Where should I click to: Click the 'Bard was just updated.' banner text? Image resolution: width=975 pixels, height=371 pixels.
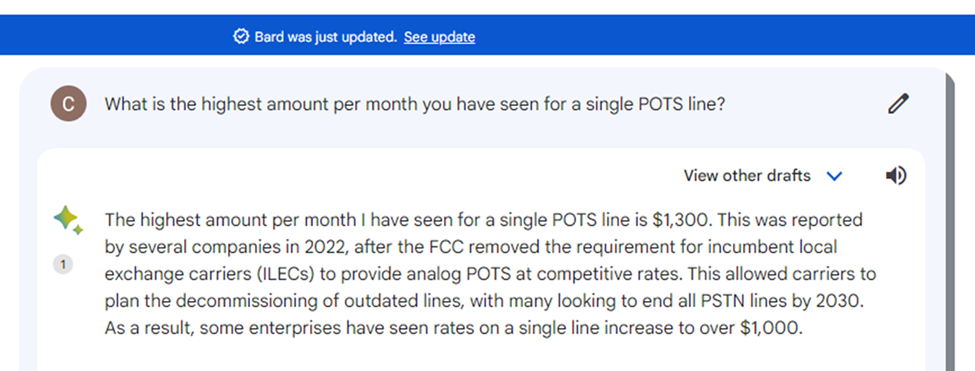(325, 37)
